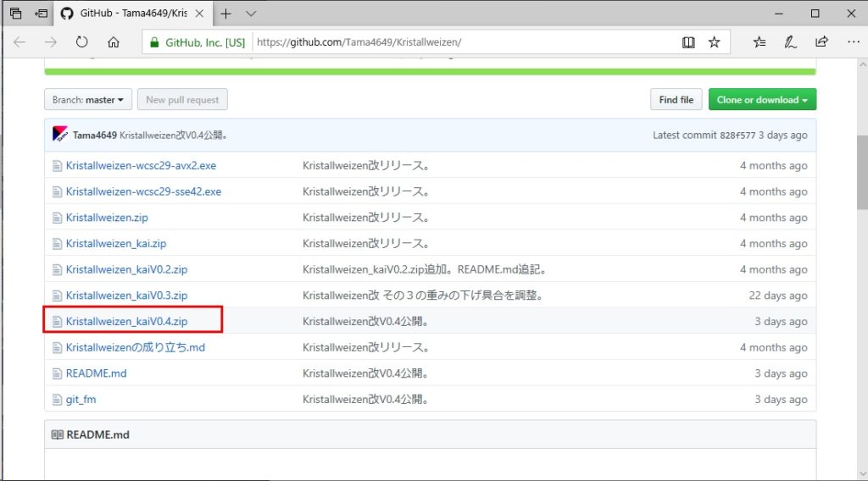This screenshot has width=868, height=481.
Task: Reload the page with Refresh icon
Action: (x=82, y=42)
